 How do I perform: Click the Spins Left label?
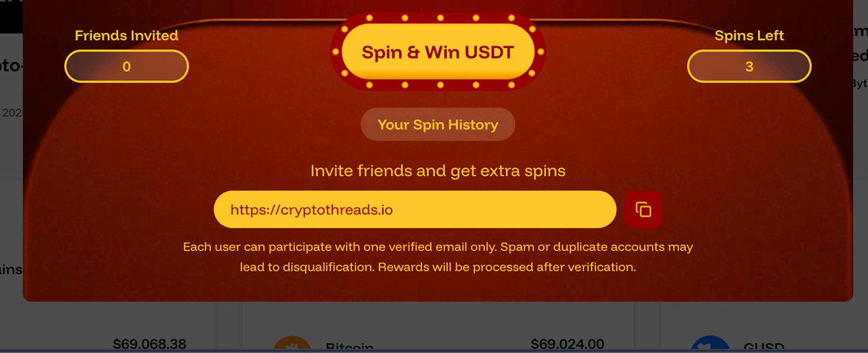(x=749, y=36)
